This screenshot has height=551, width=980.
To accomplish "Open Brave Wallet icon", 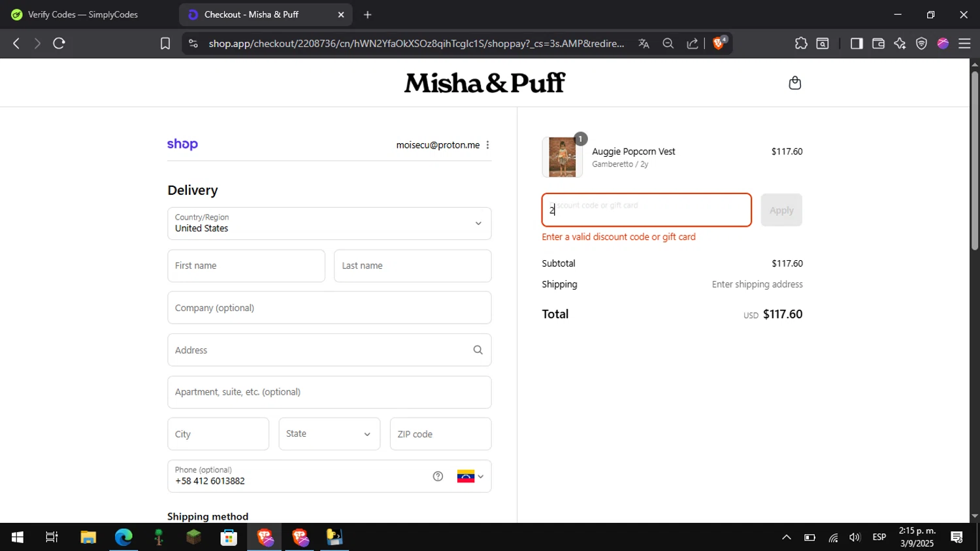I will click(x=878, y=43).
